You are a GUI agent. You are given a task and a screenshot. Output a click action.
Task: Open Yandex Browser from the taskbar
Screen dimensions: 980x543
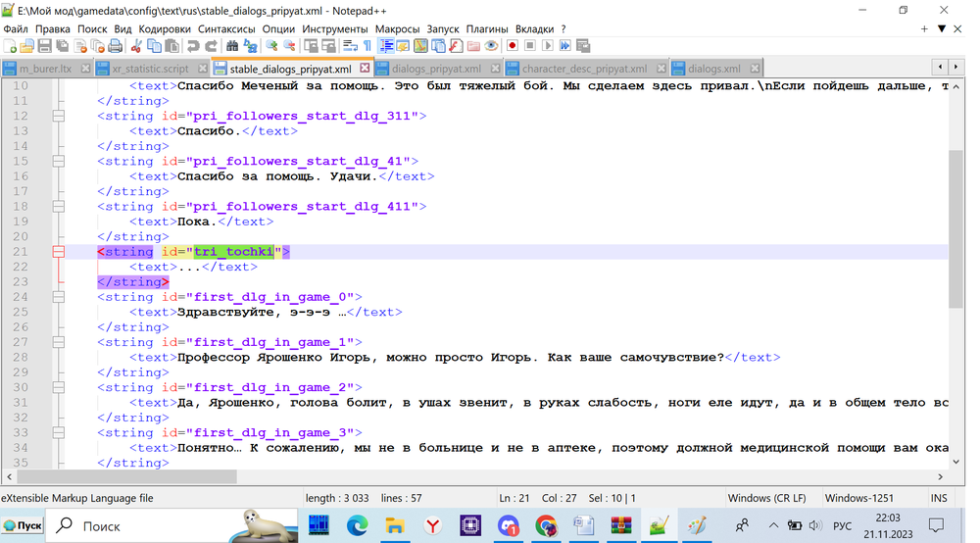point(432,526)
